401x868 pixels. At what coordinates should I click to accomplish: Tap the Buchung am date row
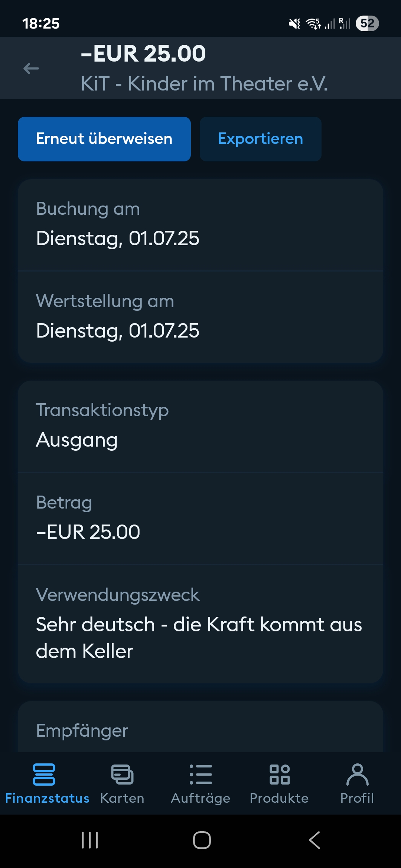[x=200, y=225]
